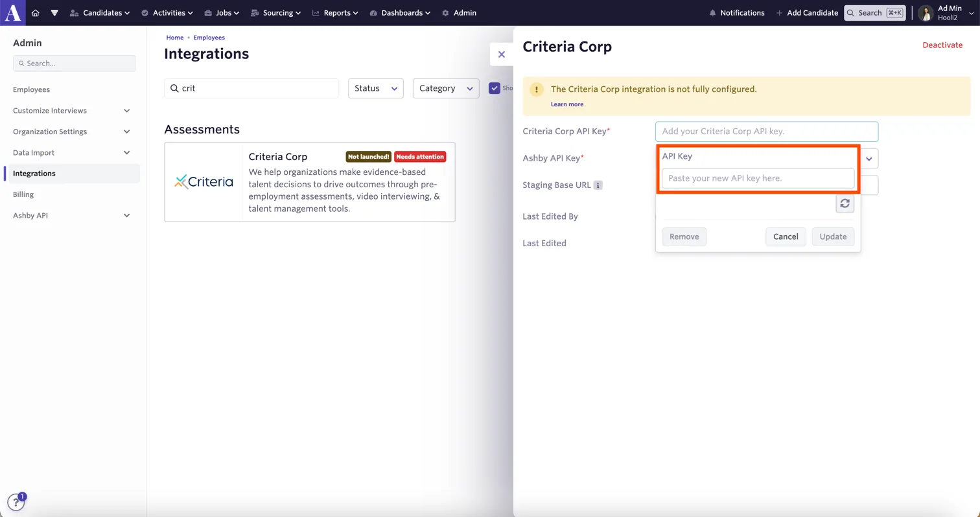Click Deactivate for Criteria Corp
This screenshot has height=517, width=980.
(942, 45)
